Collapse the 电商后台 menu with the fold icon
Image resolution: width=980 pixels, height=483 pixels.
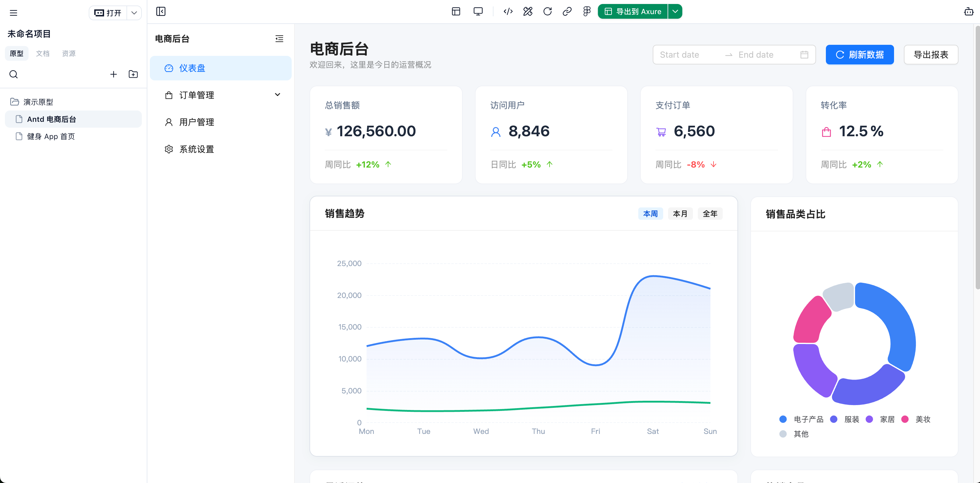(x=279, y=38)
